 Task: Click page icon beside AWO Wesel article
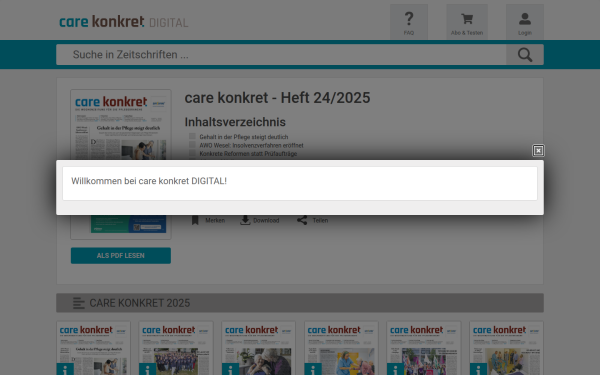tap(192, 145)
